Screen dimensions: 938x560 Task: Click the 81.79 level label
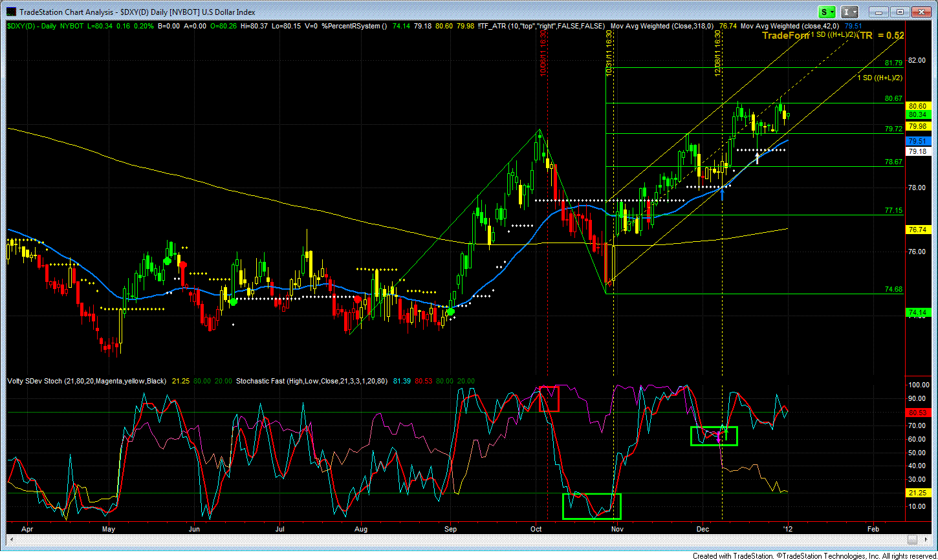(x=893, y=63)
